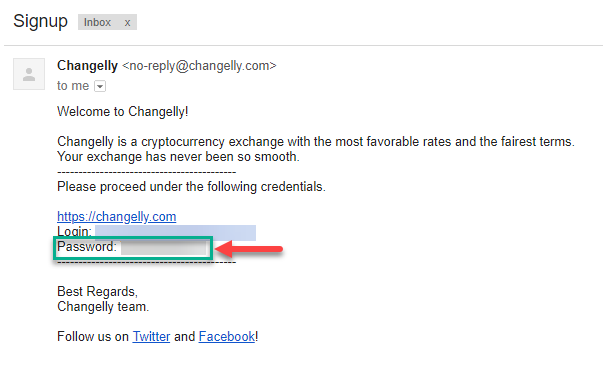Viewport: 603px width, 369px height.
Task: Open the Facebook link
Action: 227,337
